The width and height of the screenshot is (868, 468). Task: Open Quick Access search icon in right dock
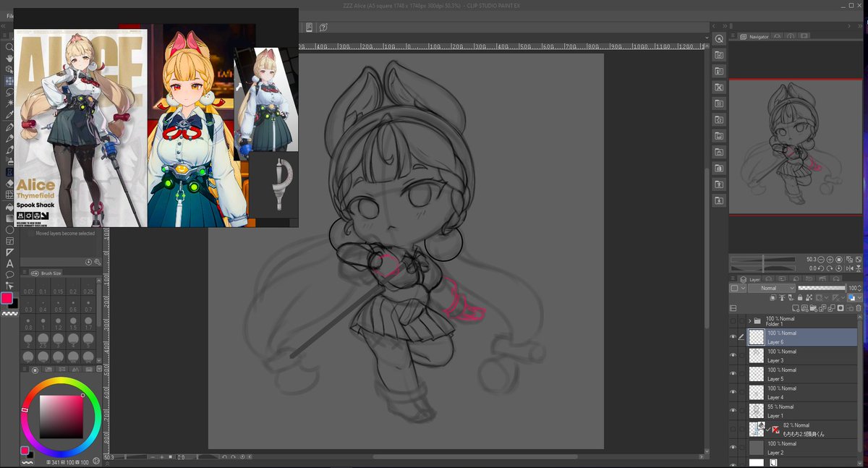[x=719, y=38]
